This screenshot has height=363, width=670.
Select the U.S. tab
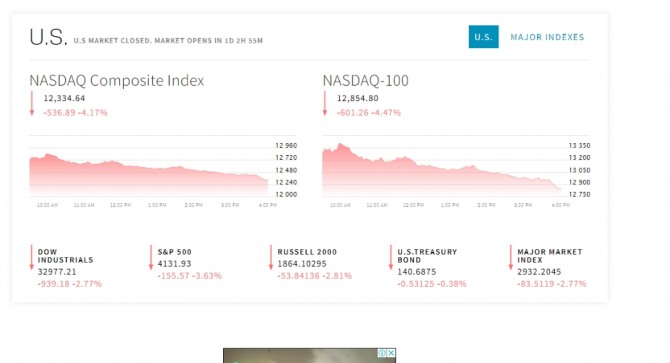pos(483,37)
